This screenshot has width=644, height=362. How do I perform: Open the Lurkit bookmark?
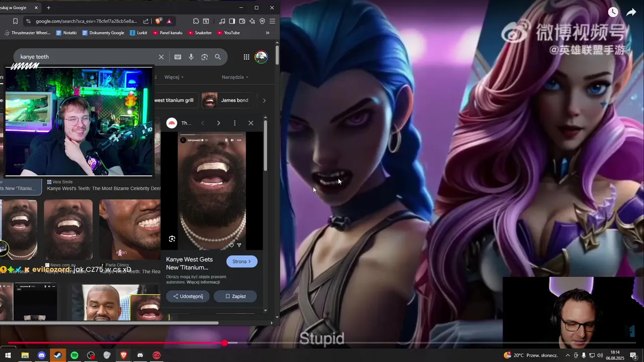point(138,33)
